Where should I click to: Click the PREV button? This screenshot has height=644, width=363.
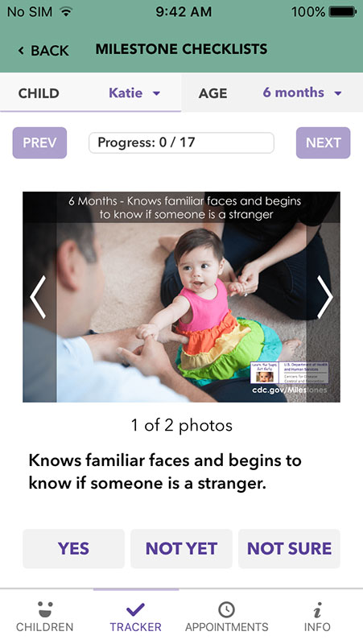pos(39,143)
